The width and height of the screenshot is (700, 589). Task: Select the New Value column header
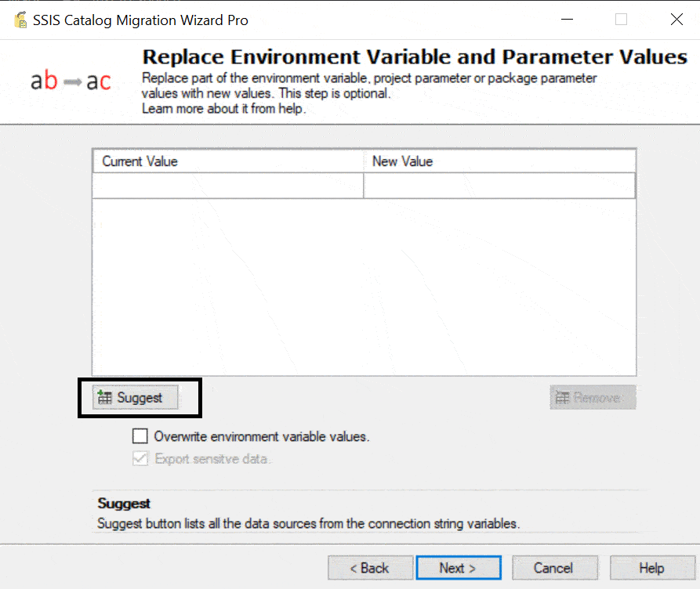[499, 161]
